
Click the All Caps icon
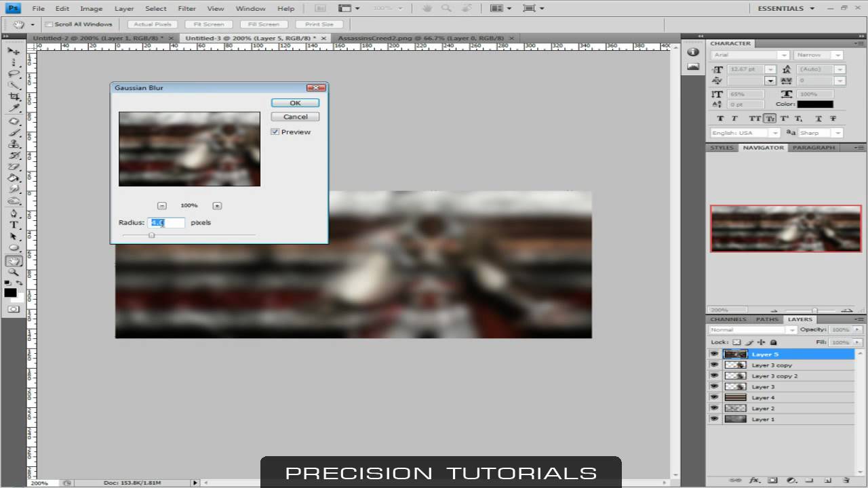pyautogui.click(x=754, y=118)
